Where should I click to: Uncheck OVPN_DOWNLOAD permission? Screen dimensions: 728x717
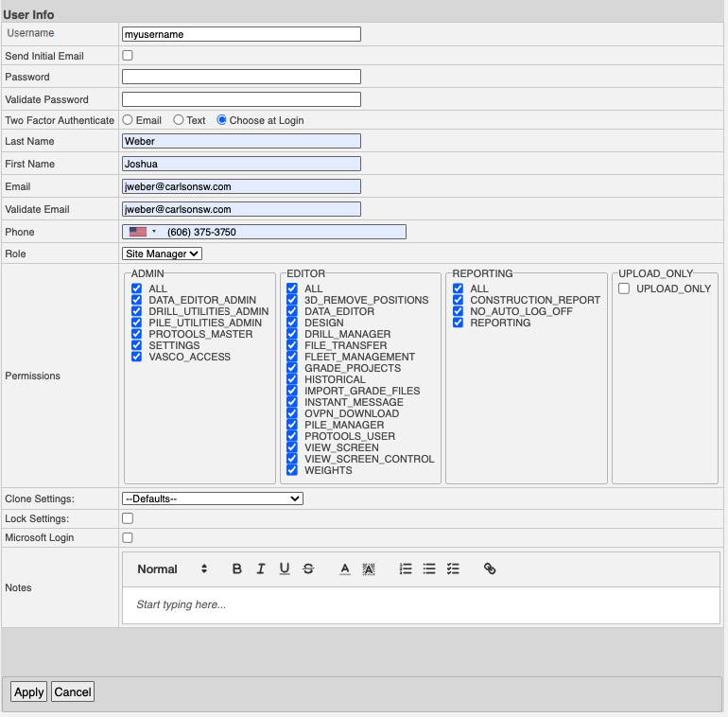(x=292, y=413)
